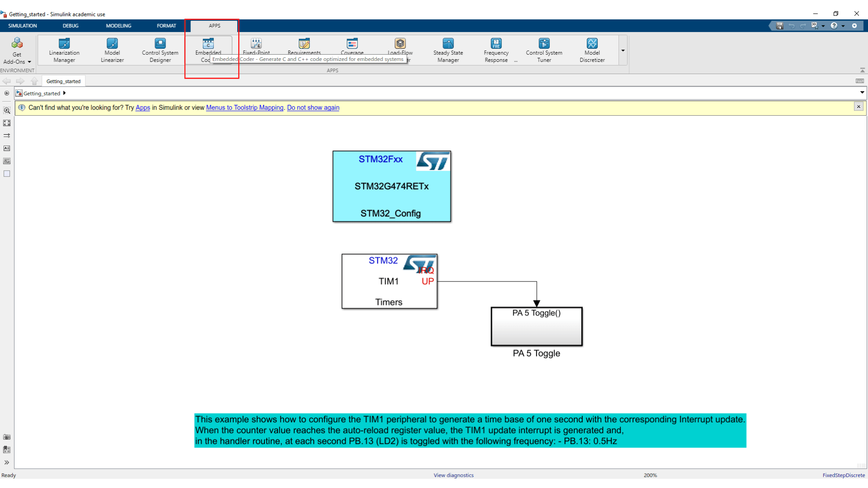The width and height of the screenshot is (868, 488).
Task: Click the cyan description annotation text
Action: point(470,430)
